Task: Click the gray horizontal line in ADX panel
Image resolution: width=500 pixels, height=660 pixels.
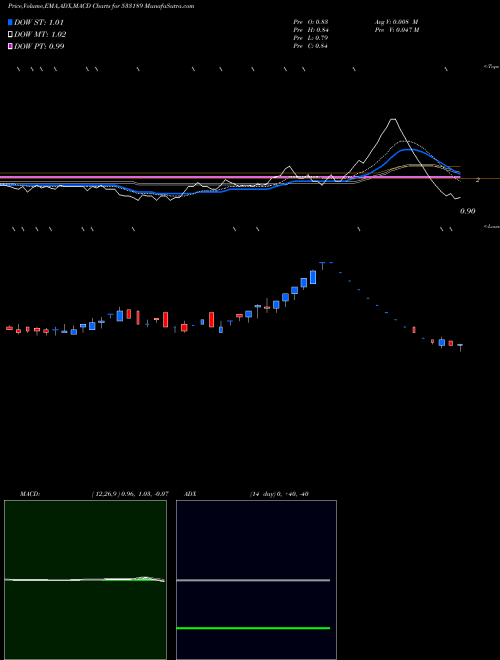Action: pyautogui.click(x=253, y=580)
